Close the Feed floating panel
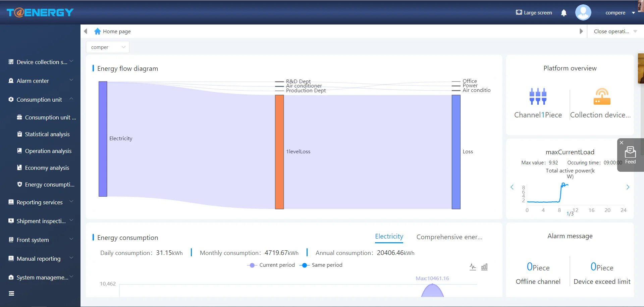 tap(622, 143)
